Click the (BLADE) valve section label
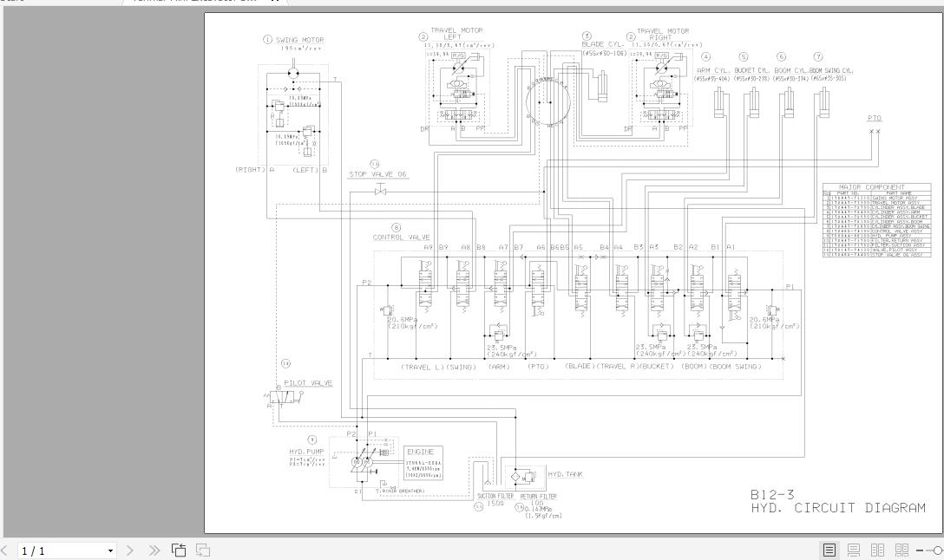Viewport: 944px width, 560px height. click(x=580, y=367)
